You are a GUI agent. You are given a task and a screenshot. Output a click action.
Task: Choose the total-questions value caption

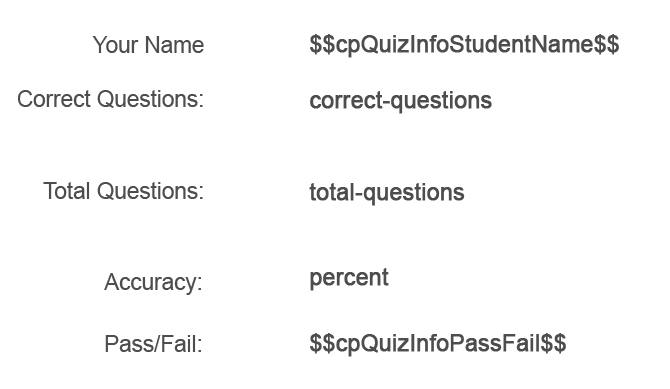tap(387, 193)
